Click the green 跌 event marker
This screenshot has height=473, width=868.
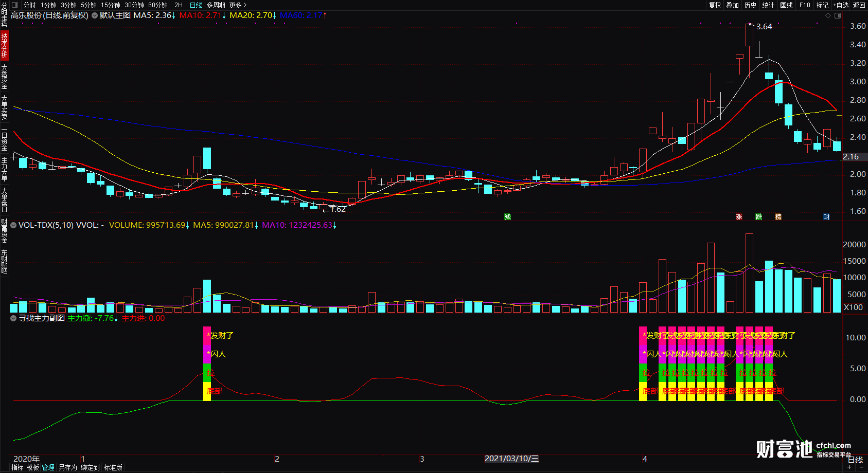click(758, 216)
